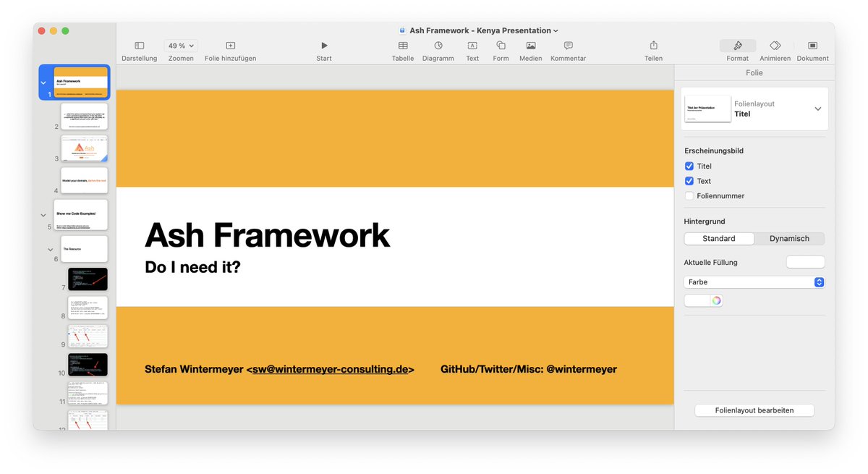Select slide 1 thumbnail
The width and height of the screenshot is (868, 474).
click(x=81, y=82)
